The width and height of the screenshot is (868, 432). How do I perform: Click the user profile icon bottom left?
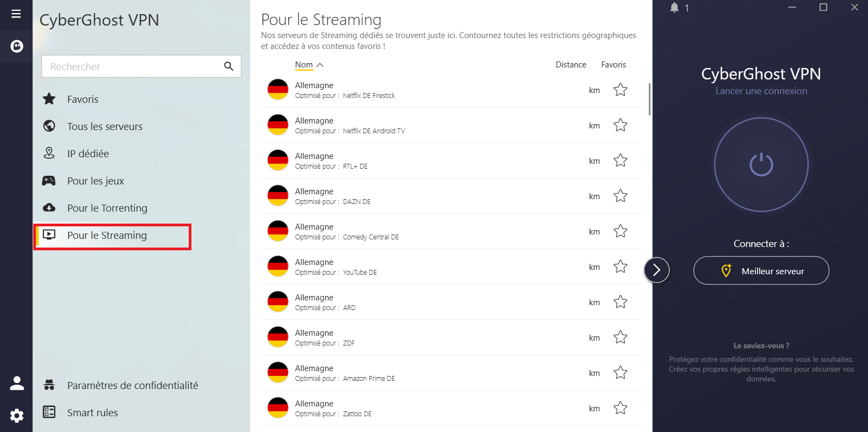(x=16, y=383)
